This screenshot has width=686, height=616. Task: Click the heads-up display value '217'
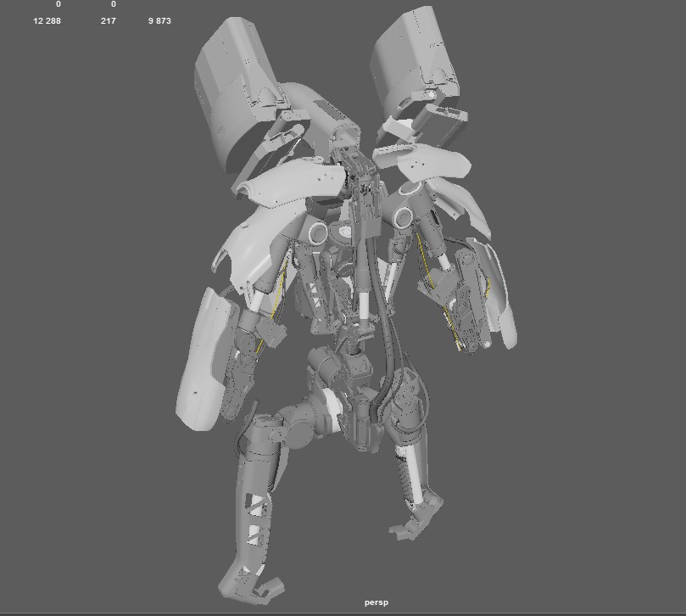pyautogui.click(x=108, y=21)
